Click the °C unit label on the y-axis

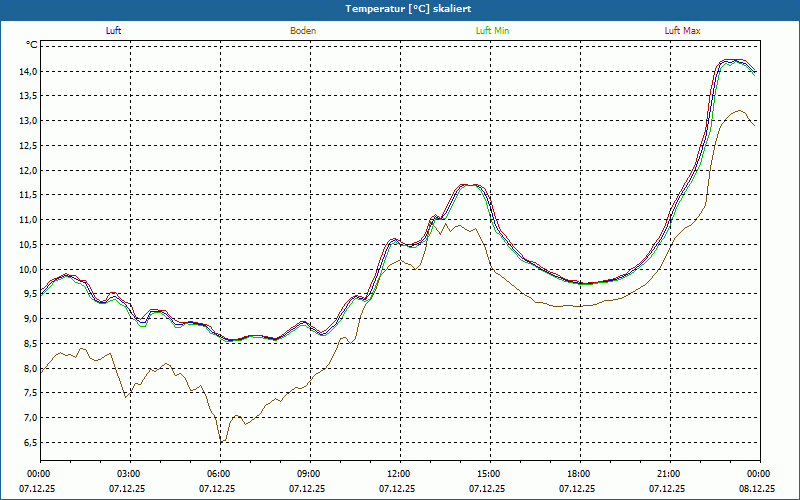pyautogui.click(x=32, y=45)
